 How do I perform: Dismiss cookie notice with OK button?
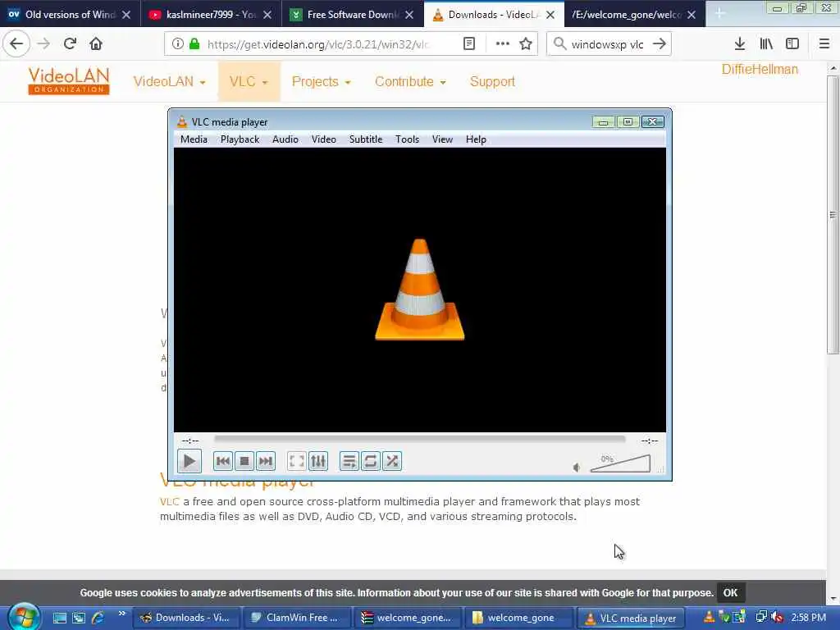point(730,592)
